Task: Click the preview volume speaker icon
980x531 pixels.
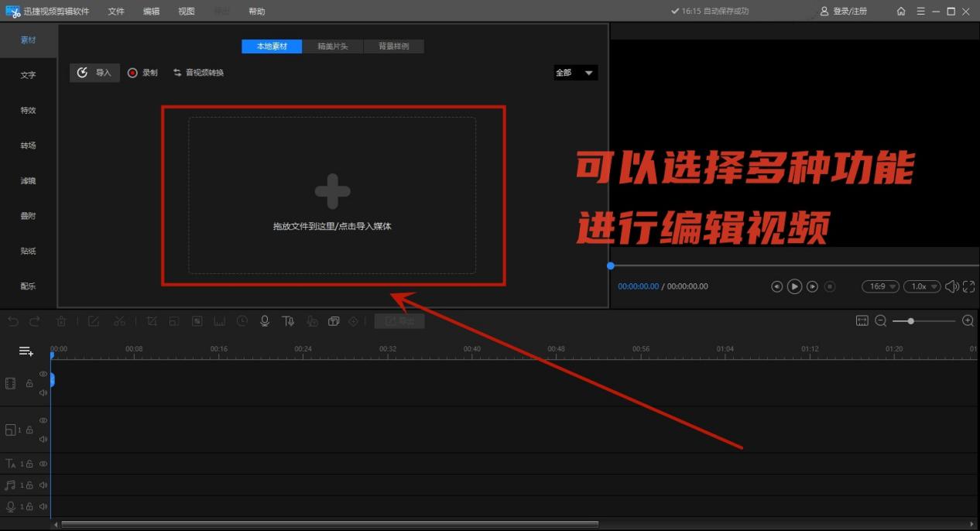Action: [951, 286]
